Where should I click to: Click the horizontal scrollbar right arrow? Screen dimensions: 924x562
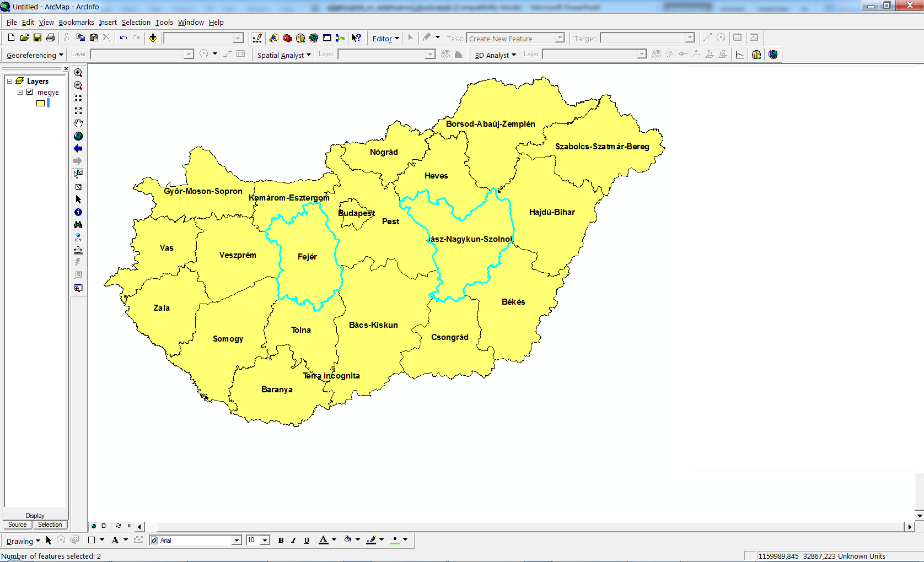coord(910,527)
